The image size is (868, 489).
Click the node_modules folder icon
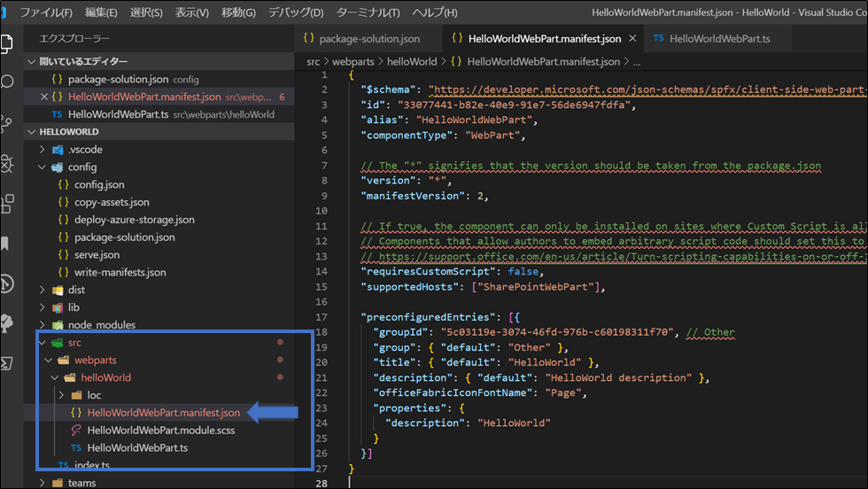tap(57, 325)
